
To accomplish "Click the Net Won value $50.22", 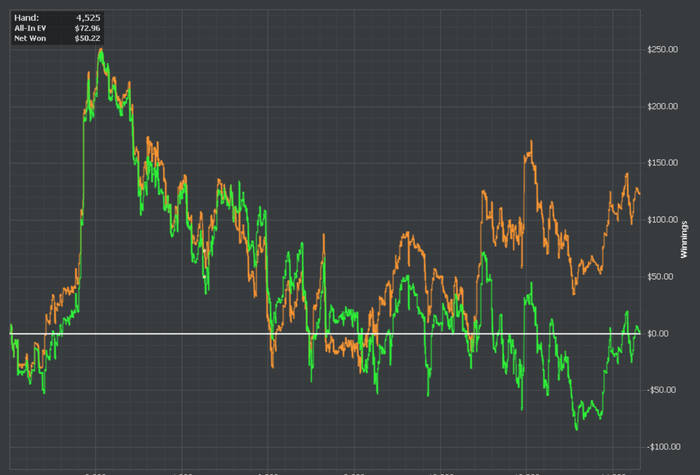I will [88, 38].
